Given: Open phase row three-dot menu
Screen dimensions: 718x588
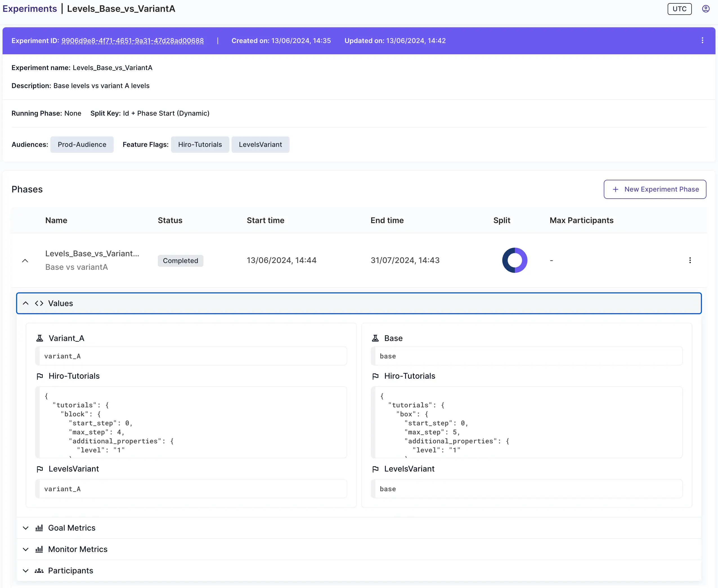Looking at the screenshot, I should (690, 260).
